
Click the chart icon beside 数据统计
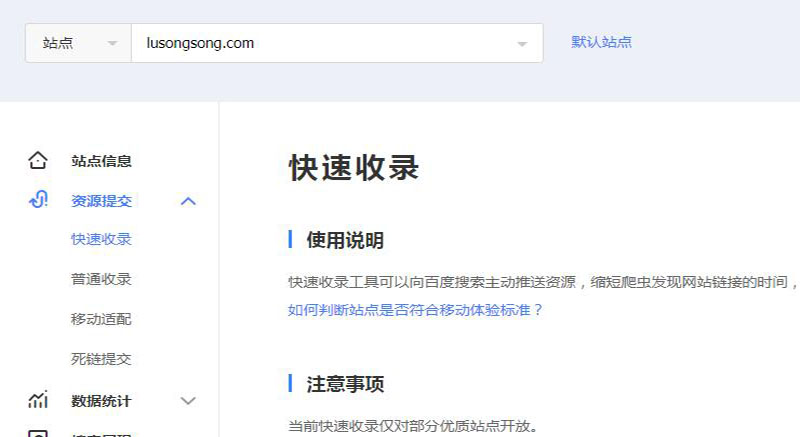38,401
